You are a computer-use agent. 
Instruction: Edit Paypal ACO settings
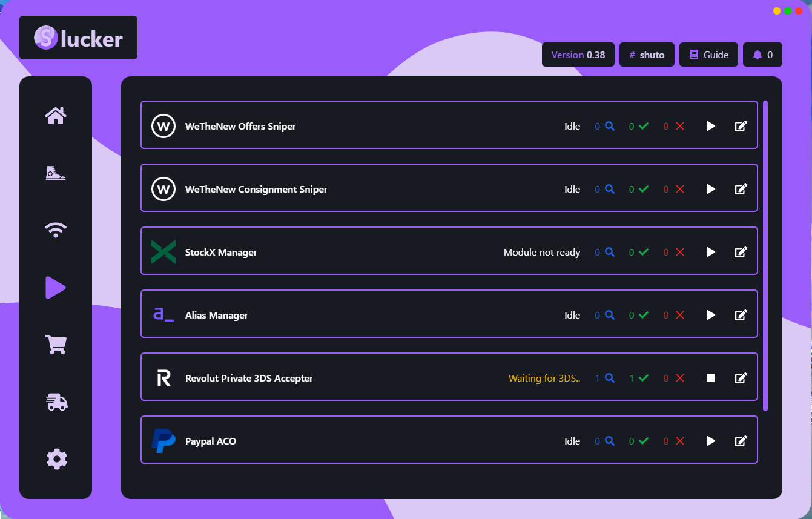coord(741,441)
